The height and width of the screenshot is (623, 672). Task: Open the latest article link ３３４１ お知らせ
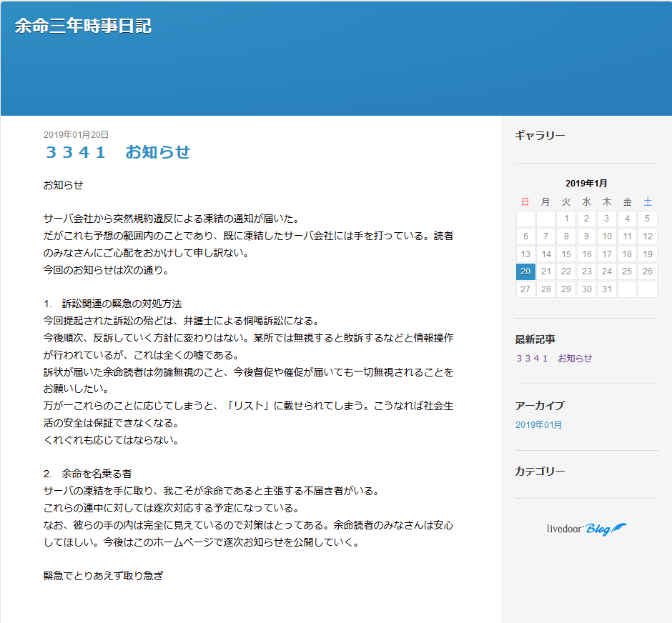pos(554,359)
